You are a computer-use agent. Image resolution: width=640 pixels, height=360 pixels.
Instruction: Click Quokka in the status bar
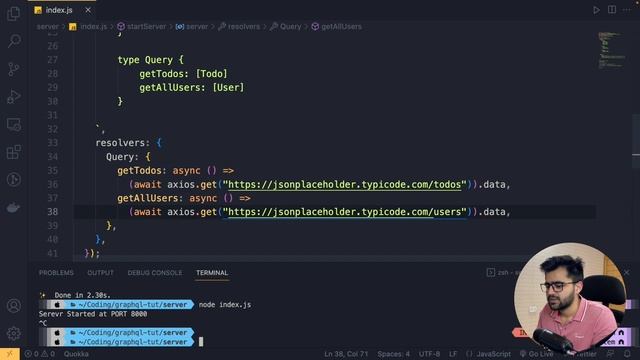(x=76, y=354)
